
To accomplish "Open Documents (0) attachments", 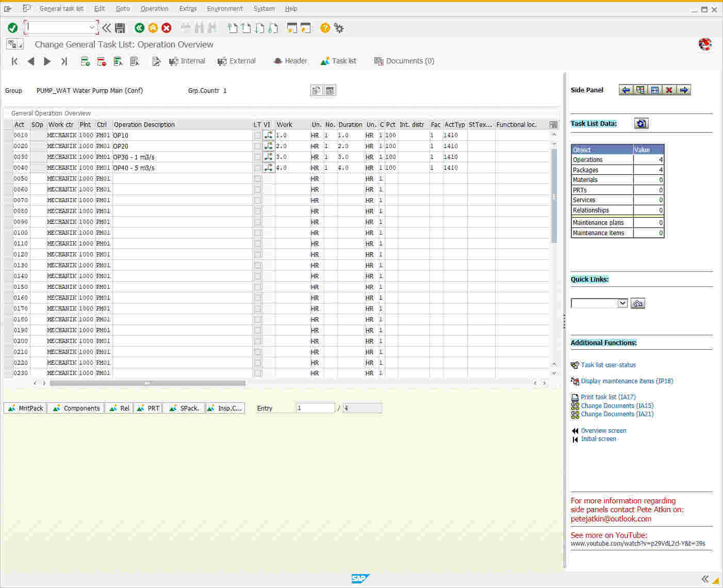I will [x=404, y=61].
